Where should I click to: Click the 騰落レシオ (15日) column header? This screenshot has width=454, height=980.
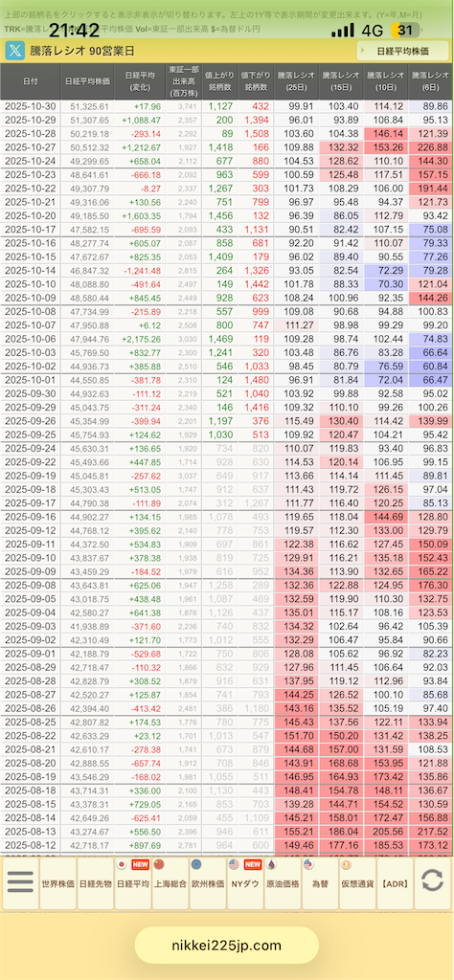click(x=341, y=81)
